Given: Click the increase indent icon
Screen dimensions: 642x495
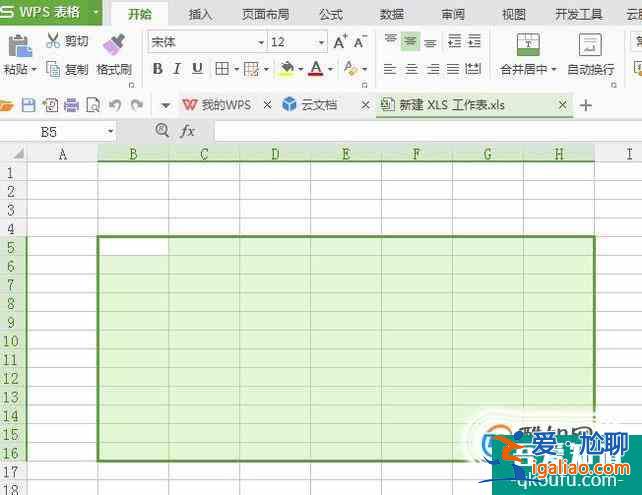Looking at the screenshot, I should pyautogui.click(x=474, y=41).
